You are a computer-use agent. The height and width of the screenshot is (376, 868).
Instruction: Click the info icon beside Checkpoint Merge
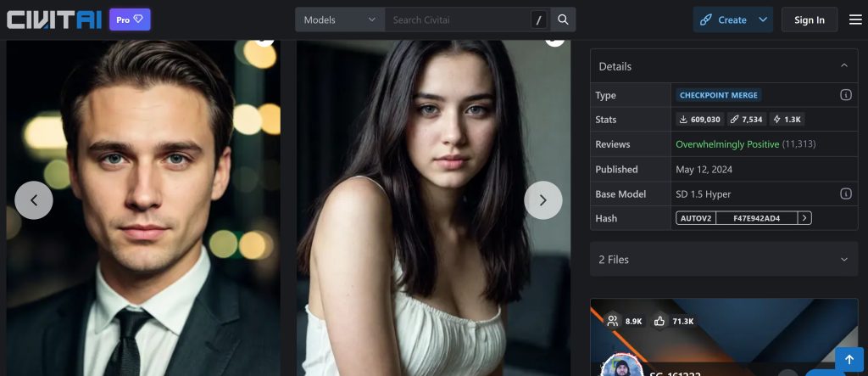pos(845,95)
